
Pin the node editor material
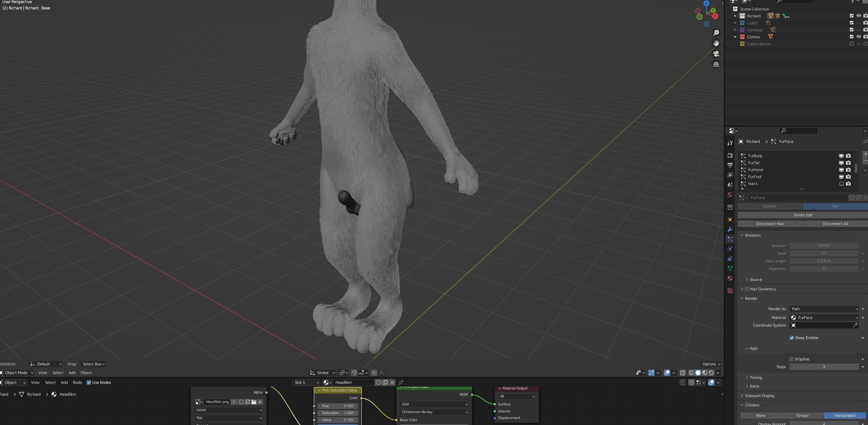(x=401, y=382)
